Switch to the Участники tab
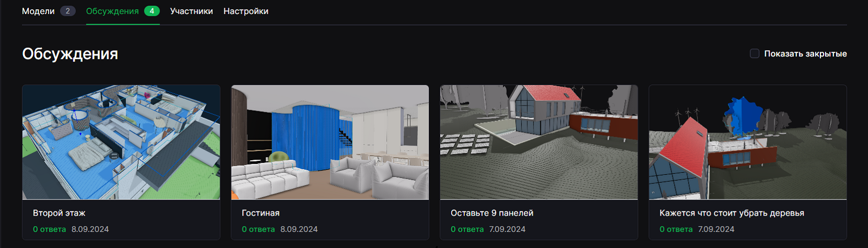868x248 pixels. click(x=191, y=11)
